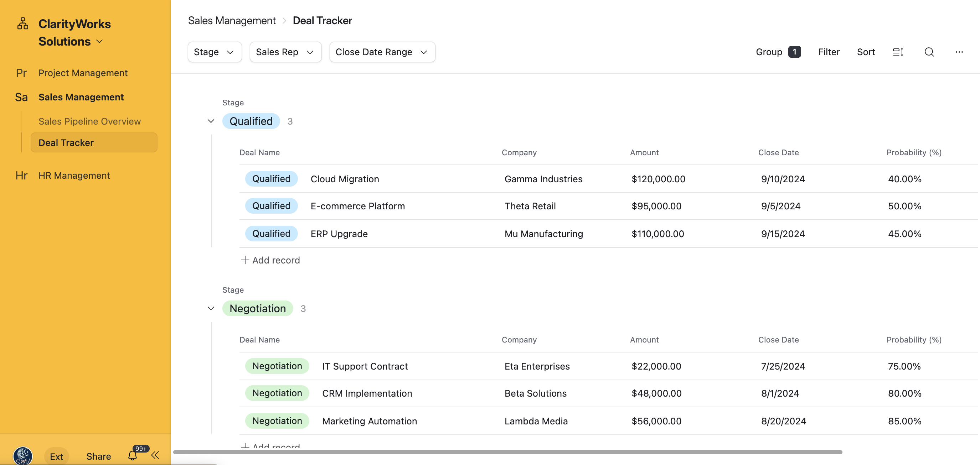Click the row height icon
This screenshot has width=980, height=465.
pyautogui.click(x=898, y=52)
